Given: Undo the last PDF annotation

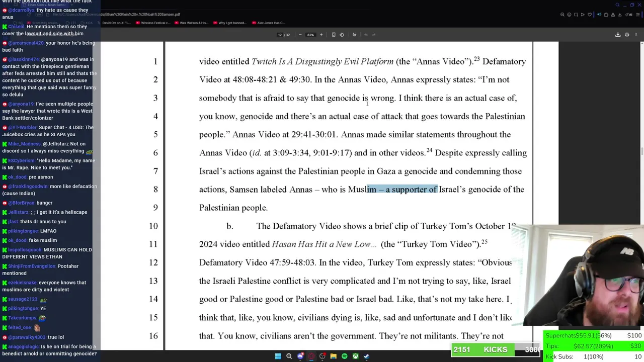Looking at the screenshot, I should 366,35.
